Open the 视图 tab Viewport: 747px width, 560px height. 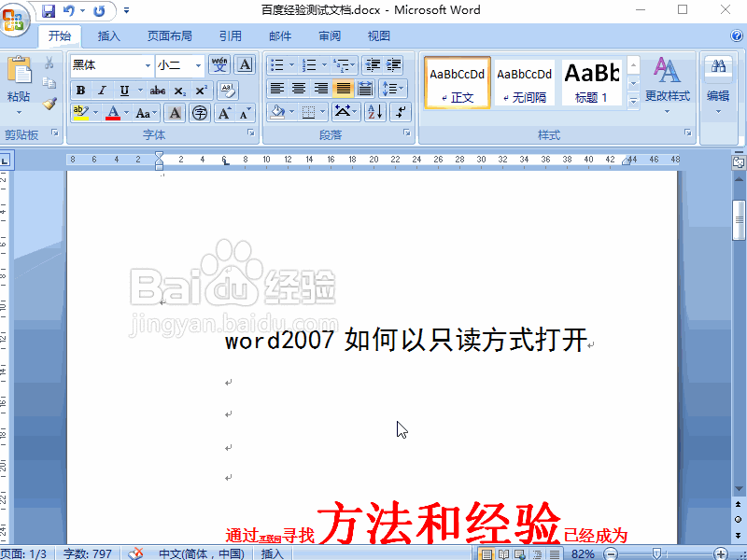[379, 36]
